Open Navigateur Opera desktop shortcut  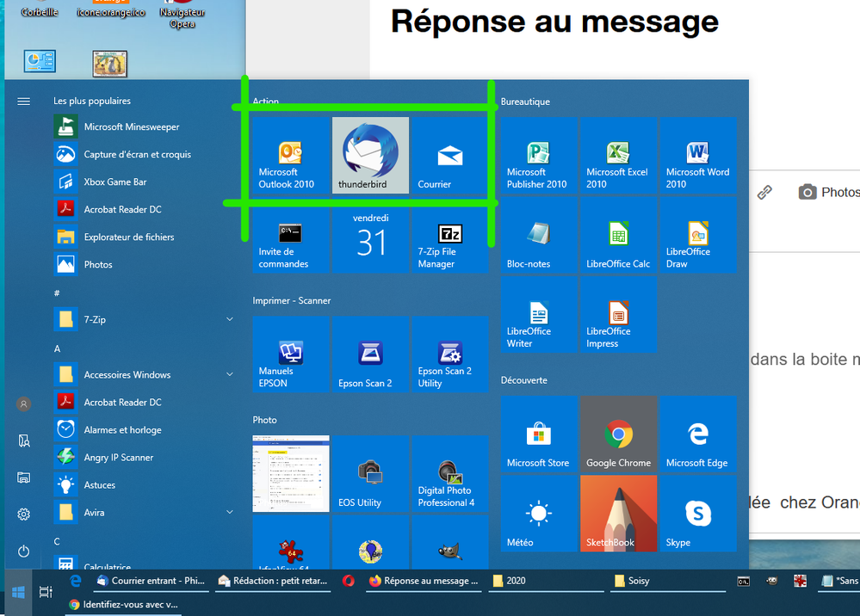click(183, 15)
